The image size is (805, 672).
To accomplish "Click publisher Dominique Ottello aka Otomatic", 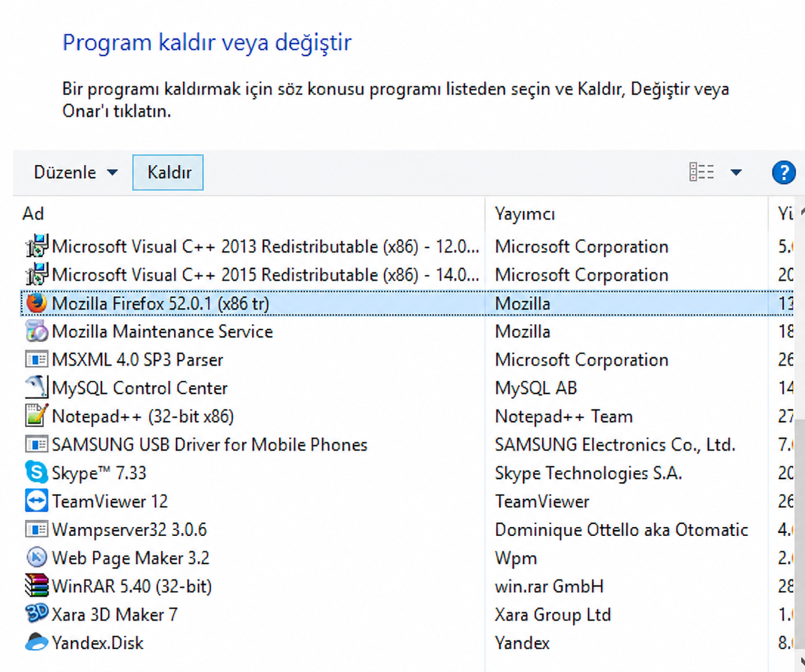I will (621, 530).
